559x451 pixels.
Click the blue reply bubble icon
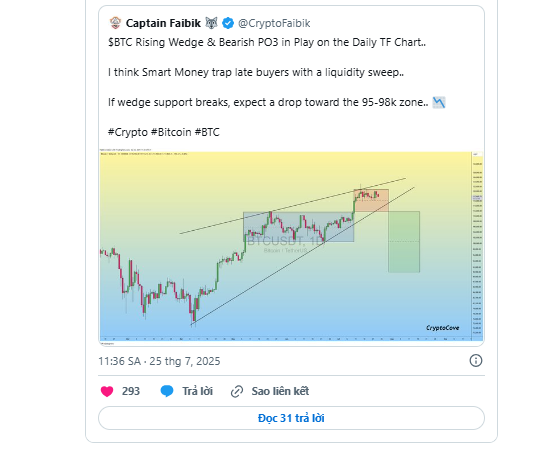(167, 391)
